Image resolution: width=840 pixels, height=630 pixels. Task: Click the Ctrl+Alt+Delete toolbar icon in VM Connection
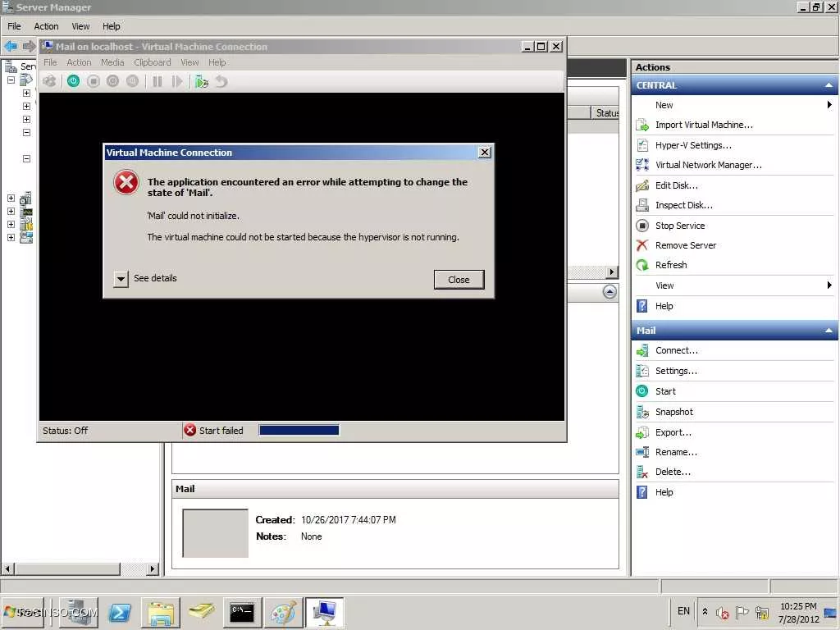click(49, 81)
